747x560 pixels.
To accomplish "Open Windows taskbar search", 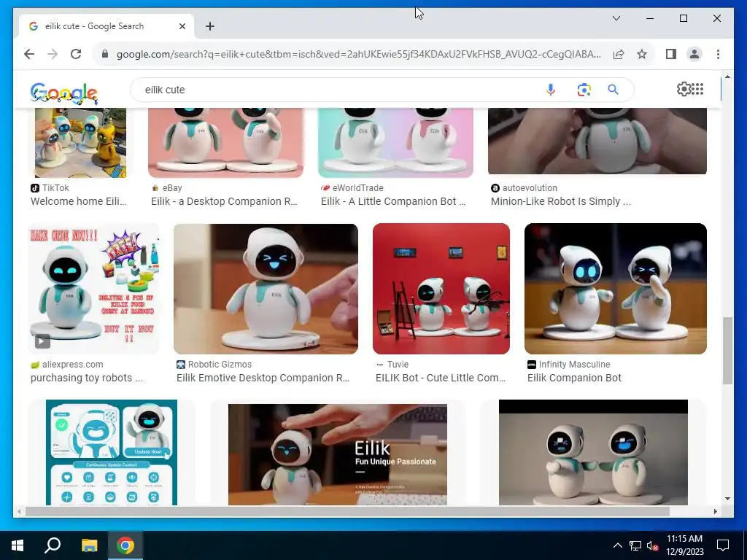I will tap(53, 545).
